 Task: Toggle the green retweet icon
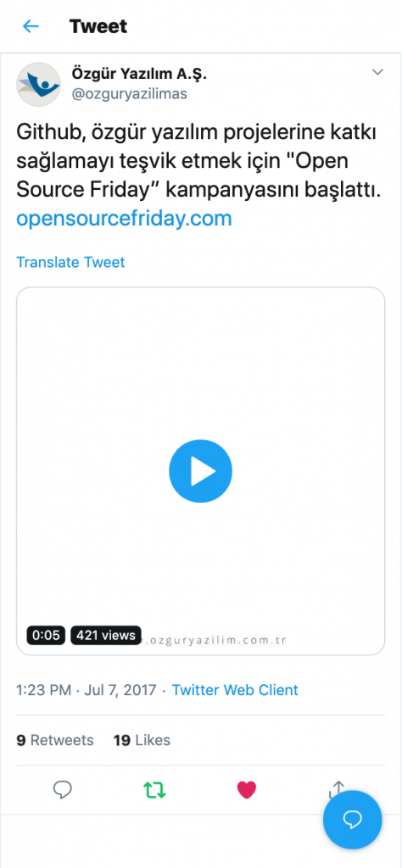pos(154,790)
